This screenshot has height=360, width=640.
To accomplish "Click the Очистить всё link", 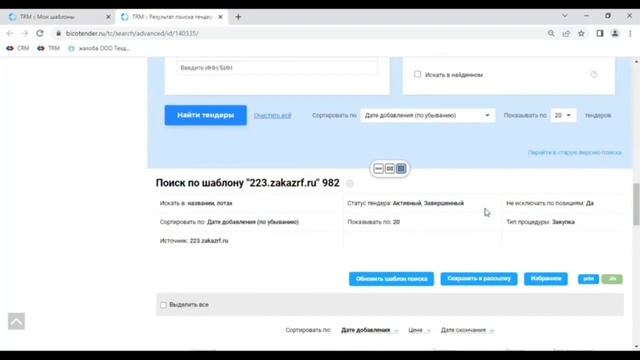I will pos(272,116).
